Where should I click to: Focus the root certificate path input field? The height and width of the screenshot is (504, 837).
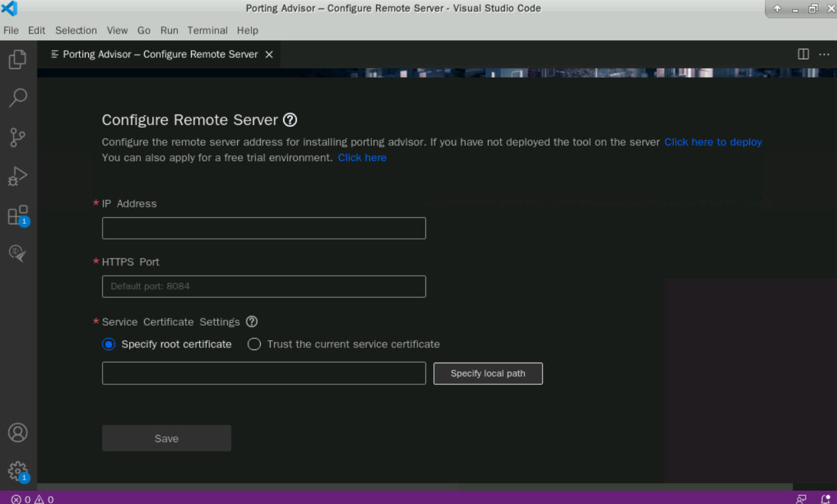point(264,373)
